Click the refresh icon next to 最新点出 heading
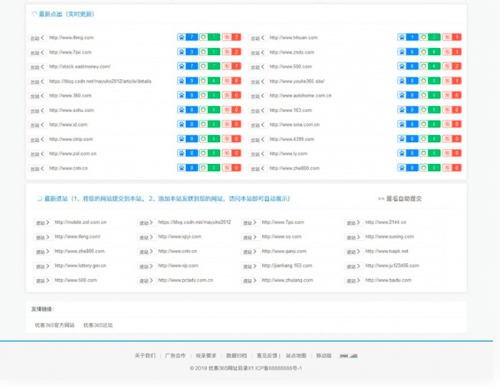This screenshot has height=387, width=500. (x=34, y=14)
